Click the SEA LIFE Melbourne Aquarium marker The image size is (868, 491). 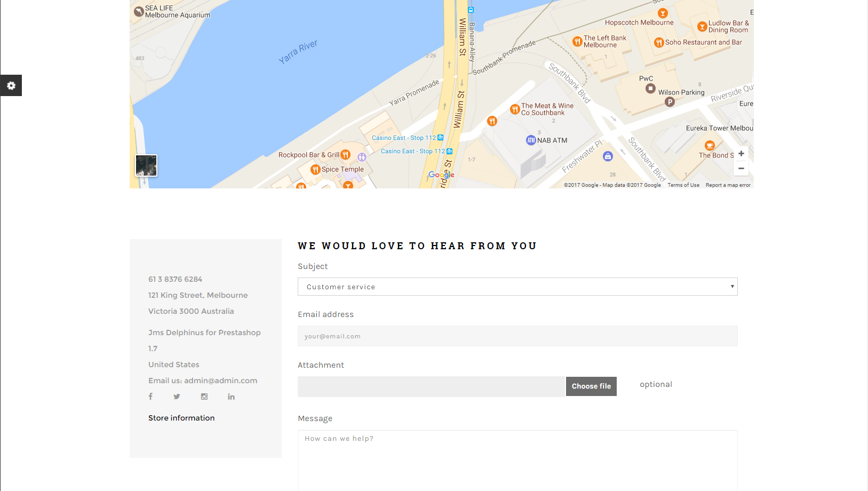[x=139, y=11]
